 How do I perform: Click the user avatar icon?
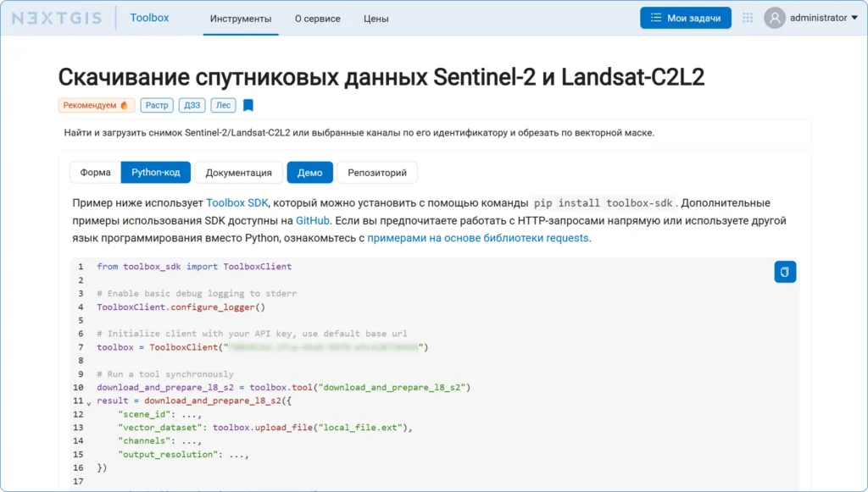[x=775, y=18]
